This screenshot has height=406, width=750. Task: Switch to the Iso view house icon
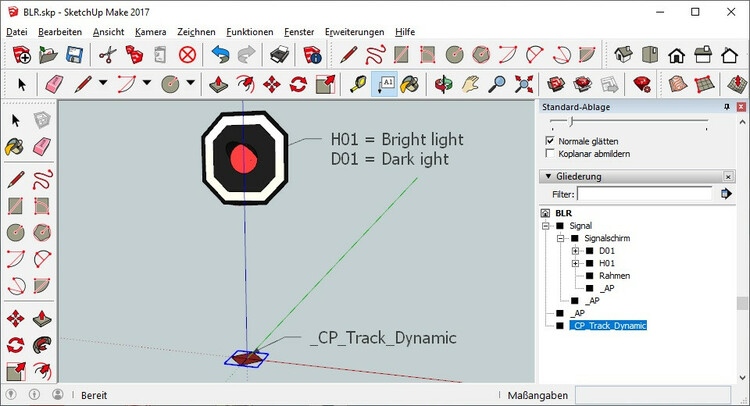tap(623, 55)
